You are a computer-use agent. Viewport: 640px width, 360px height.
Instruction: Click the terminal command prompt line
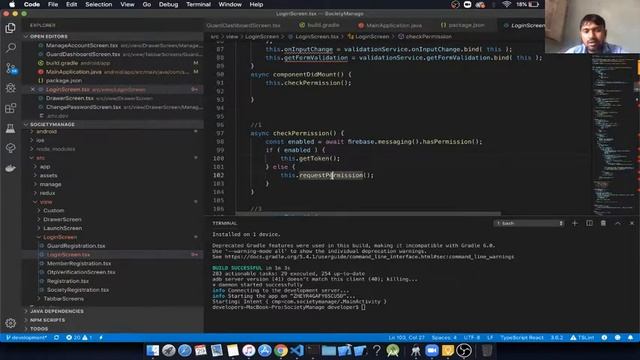(289, 307)
